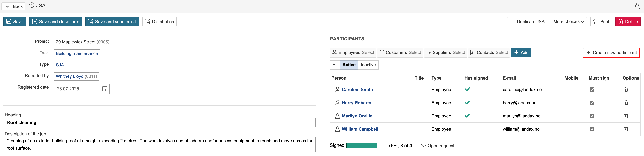Viewport: 644px width, 156px height.
Task: Click the Signed progress bar
Action: [367, 146]
